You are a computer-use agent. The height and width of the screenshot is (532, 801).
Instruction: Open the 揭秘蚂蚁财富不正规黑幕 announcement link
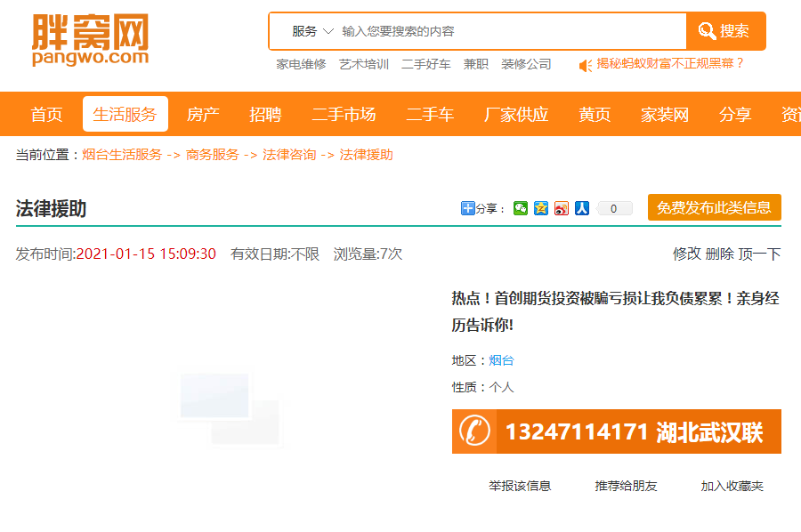[670, 63]
